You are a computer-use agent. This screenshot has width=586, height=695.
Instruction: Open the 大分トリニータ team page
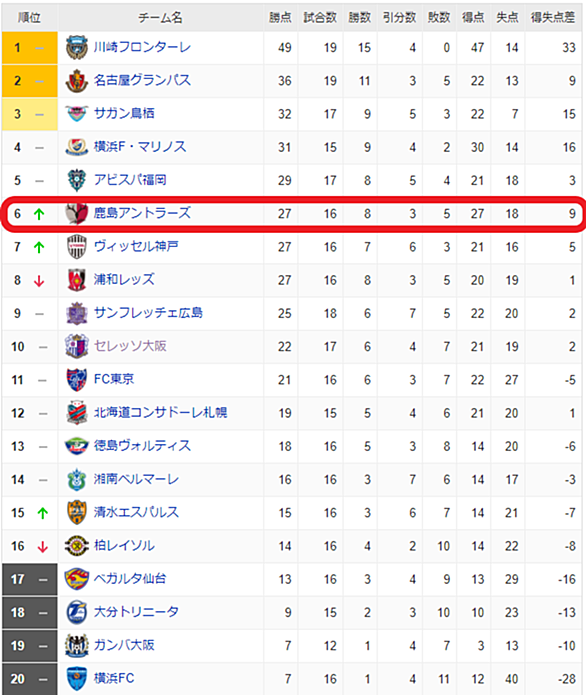point(136,612)
